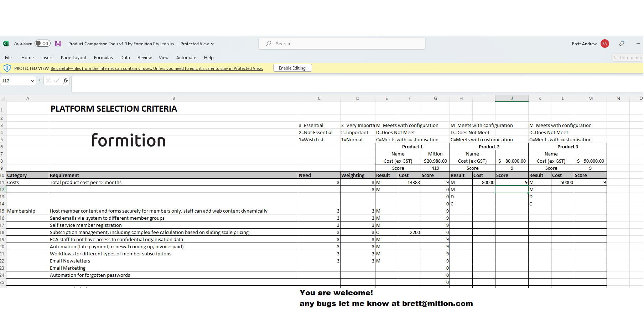Click the Save floppy disk icon
The image size is (644, 321).
point(58,44)
